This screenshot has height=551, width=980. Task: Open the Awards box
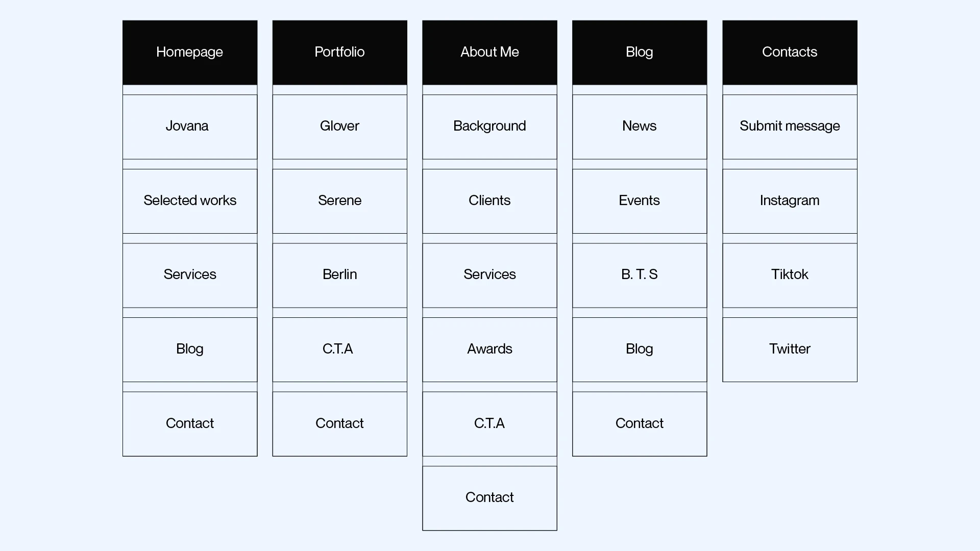[x=489, y=349]
